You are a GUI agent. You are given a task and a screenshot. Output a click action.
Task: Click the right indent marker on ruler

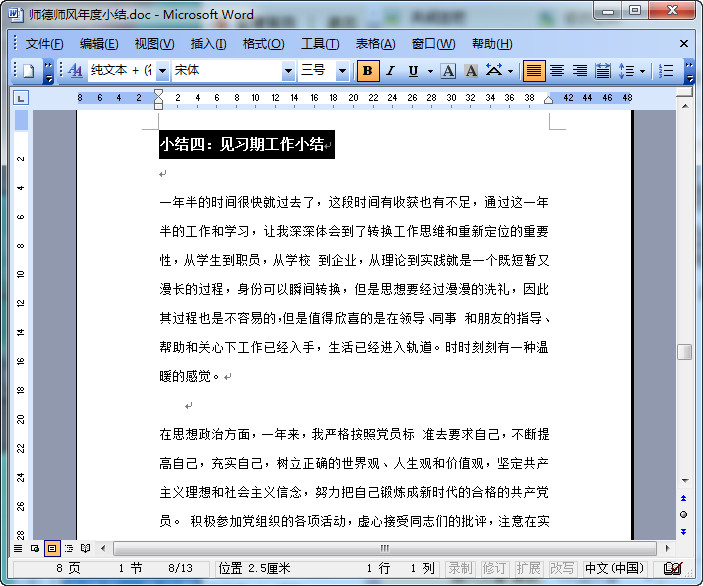[x=548, y=100]
